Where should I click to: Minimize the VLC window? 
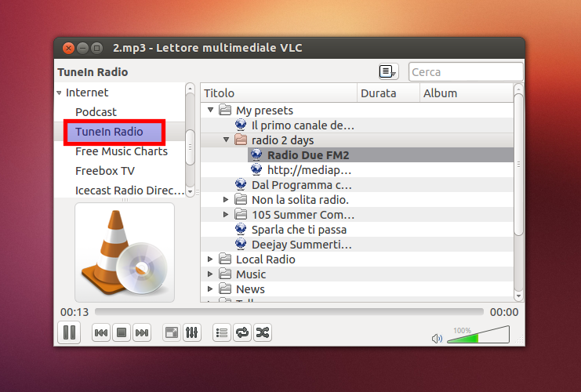[82, 48]
